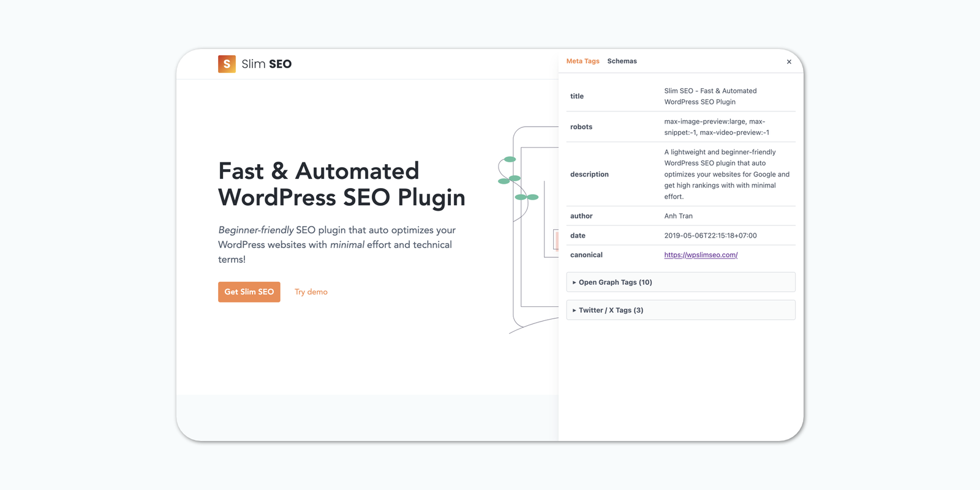
Task: Click the Slim SEO orange logo icon
Action: tap(227, 64)
